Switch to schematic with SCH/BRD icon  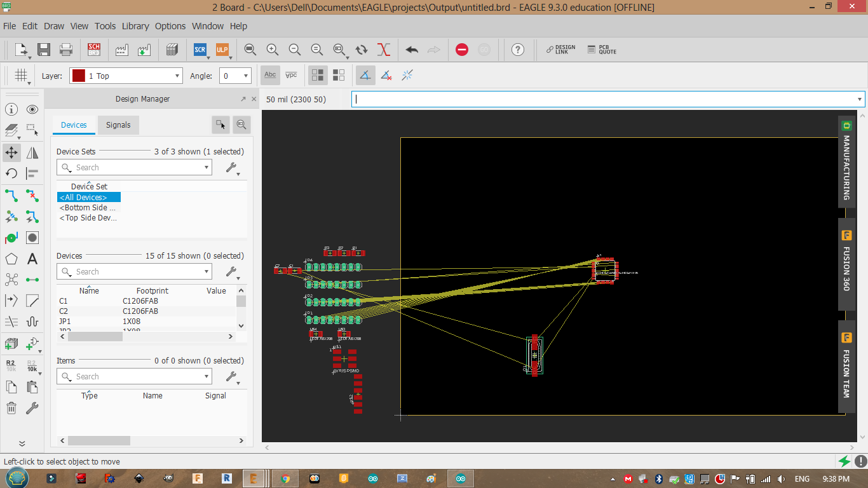(x=94, y=50)
